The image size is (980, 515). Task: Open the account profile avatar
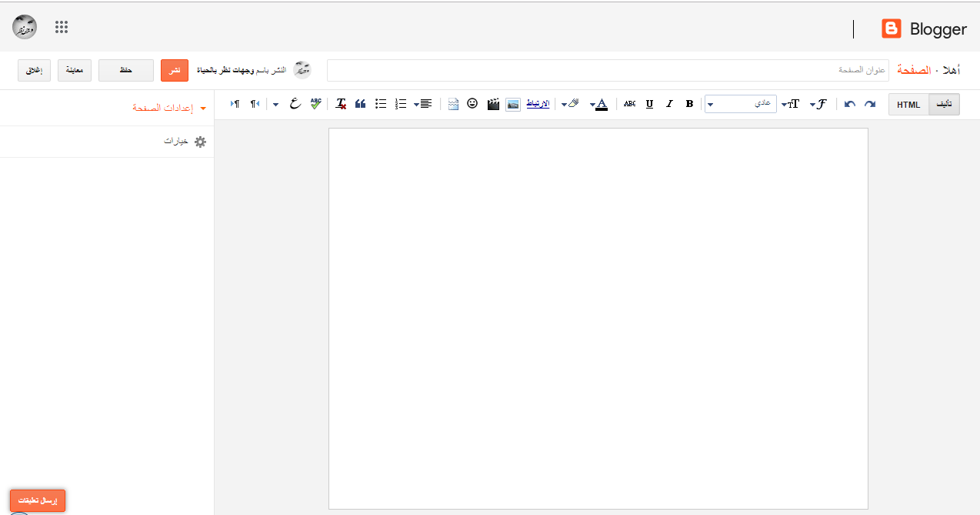[x=25, y=27]
